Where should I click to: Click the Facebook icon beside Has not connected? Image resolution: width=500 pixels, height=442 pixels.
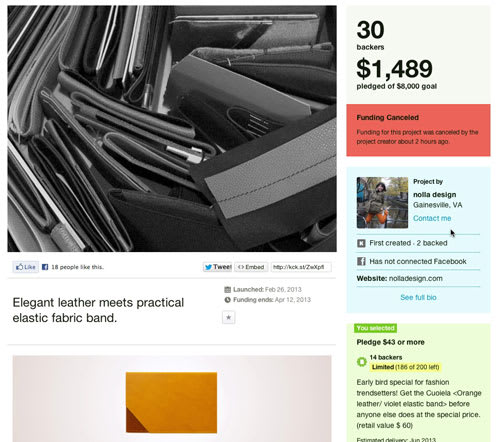tap(361, 261)
